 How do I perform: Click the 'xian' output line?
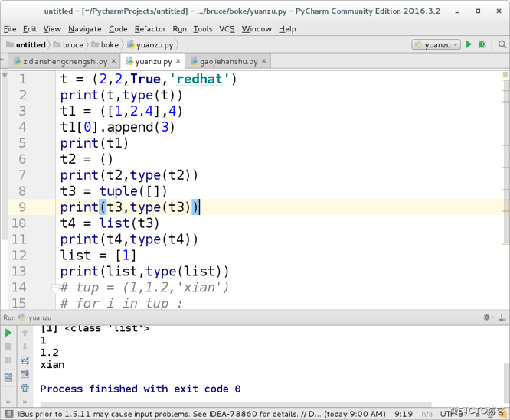pyautogui.click(x=52, y=364)
